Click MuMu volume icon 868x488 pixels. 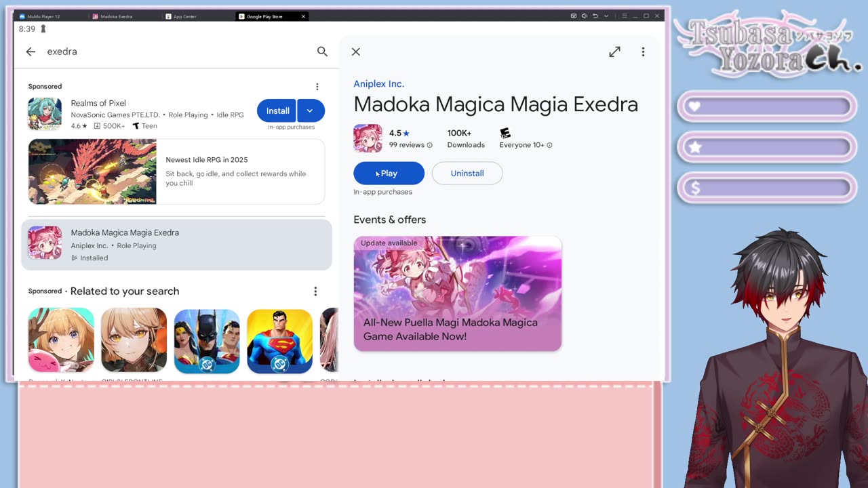tap(585, 16)
